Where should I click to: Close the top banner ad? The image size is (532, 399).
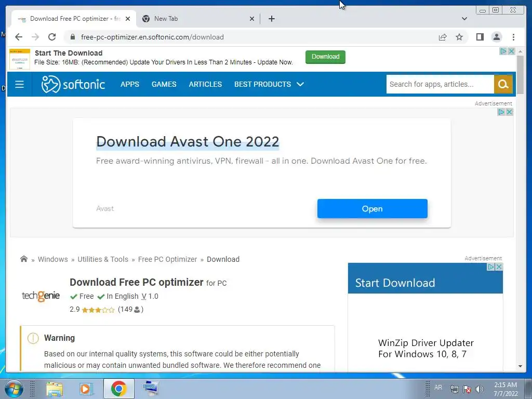[x=511, y=51]
